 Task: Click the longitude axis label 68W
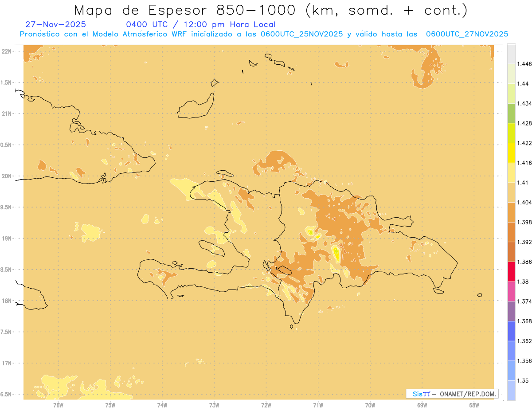(474, 405)
